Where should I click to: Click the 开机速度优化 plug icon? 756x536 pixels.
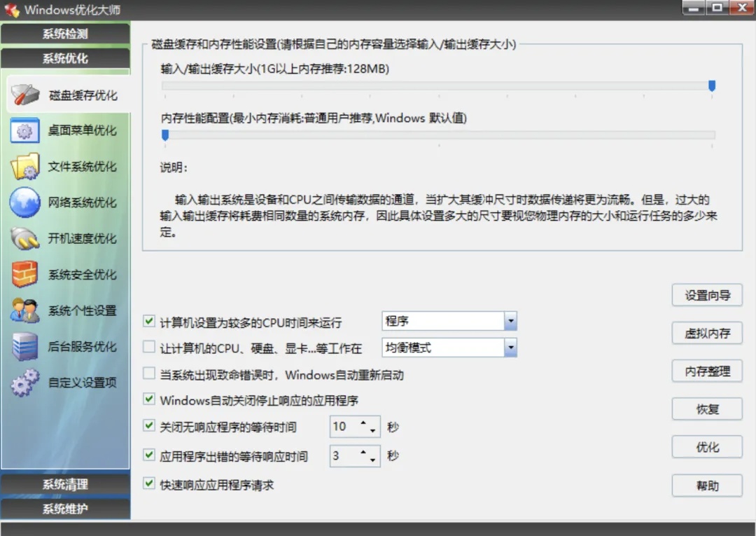(x=25, y=238)
